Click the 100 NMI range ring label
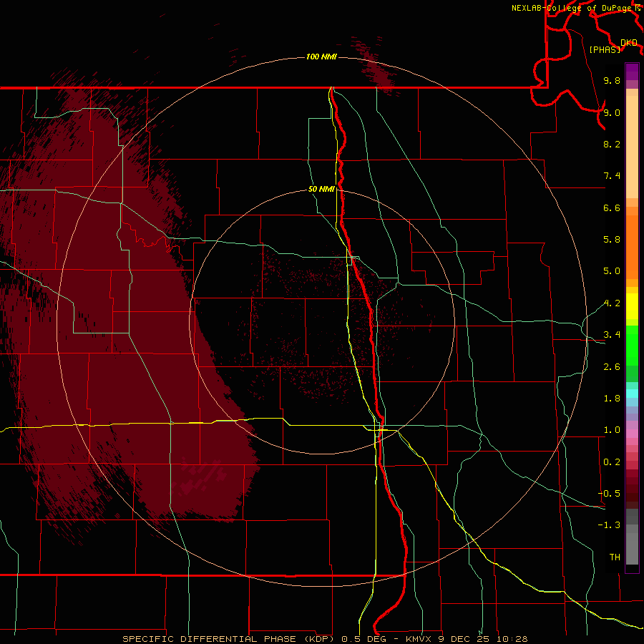The image size is (644, 644). (x=321, y=57)
